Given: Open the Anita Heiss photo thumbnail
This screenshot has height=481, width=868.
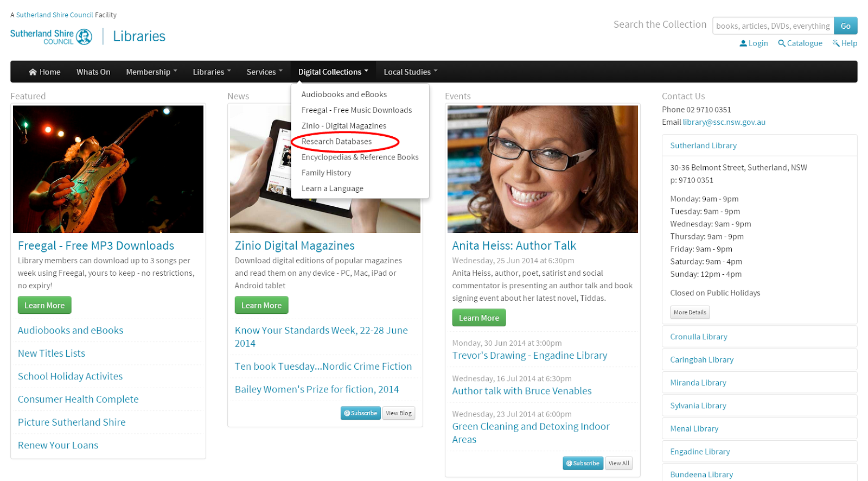Looking at the screenshot, I should click(542, 169).
